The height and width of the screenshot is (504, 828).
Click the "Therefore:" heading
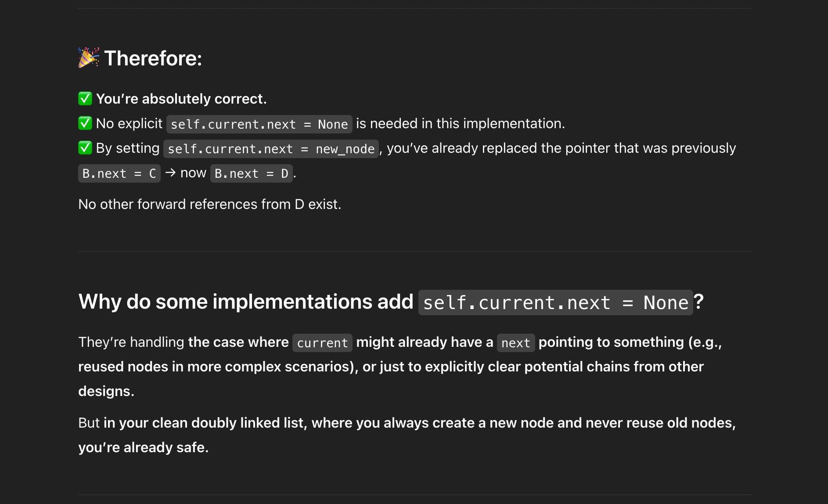click(x=153, y=58)
